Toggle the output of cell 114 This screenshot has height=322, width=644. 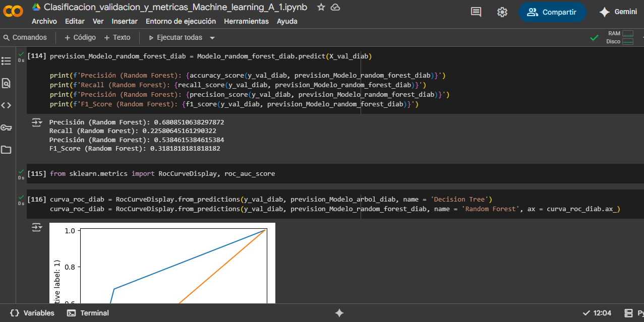37,122
